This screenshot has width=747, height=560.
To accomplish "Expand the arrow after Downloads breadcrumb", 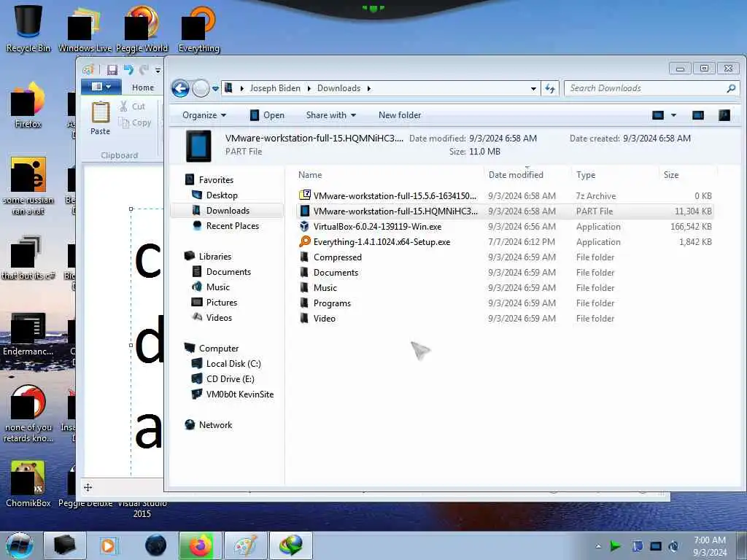I will (x=368, y=88).
